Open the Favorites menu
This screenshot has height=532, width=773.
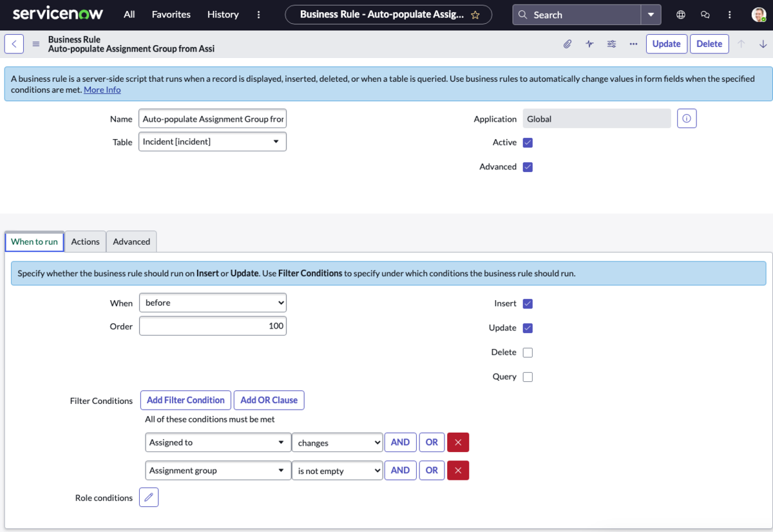(171, 14)
